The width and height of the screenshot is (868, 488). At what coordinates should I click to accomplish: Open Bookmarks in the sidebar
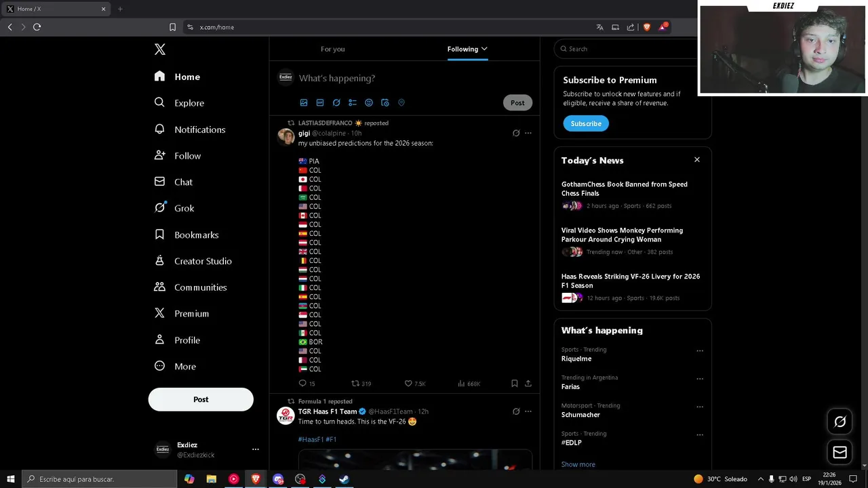point(186,235)
